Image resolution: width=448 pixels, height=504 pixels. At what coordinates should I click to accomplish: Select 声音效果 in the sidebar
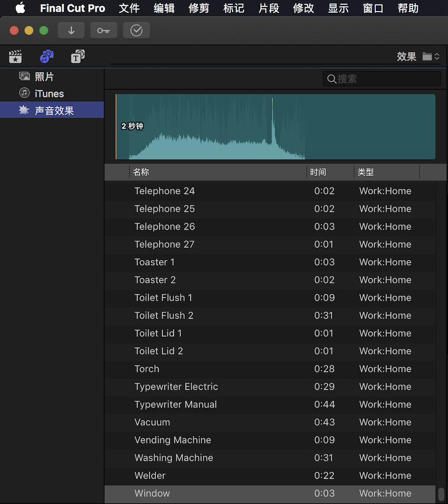52,110
